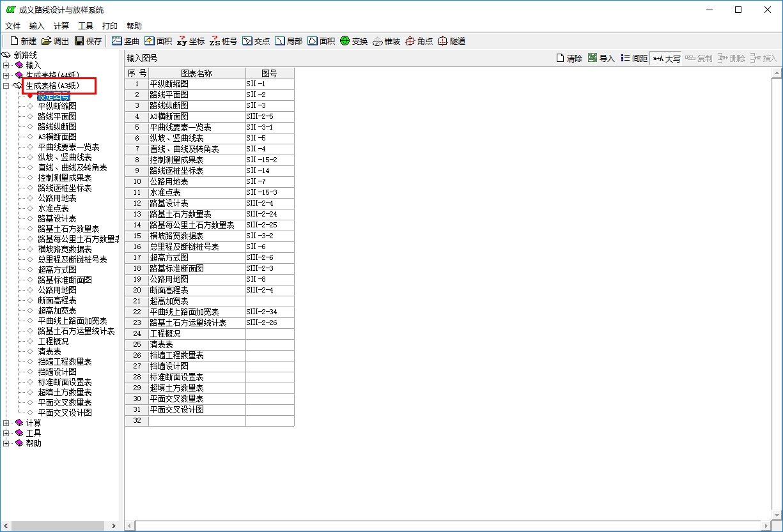This screenshot has width=783, height=532.
Task: Expand the 计算 tree node
Action: point(6,423)
